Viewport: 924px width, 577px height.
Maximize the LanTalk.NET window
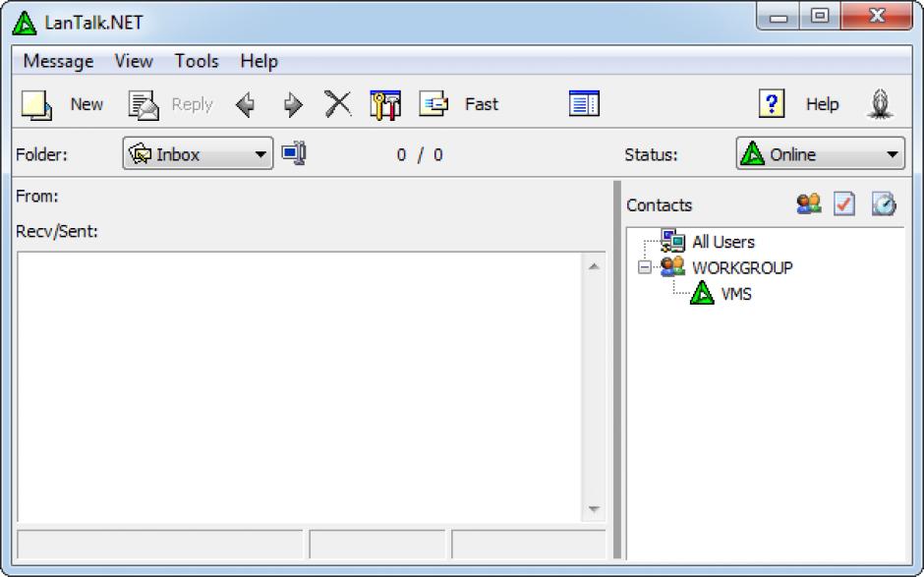(820, 16)
